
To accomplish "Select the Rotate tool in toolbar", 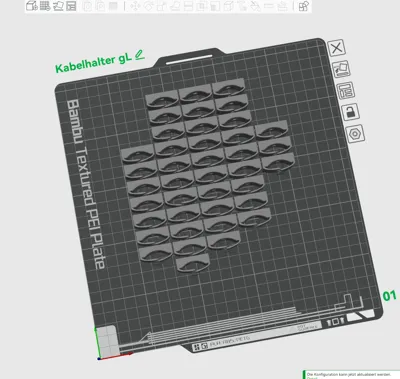I will coord(148,6).
